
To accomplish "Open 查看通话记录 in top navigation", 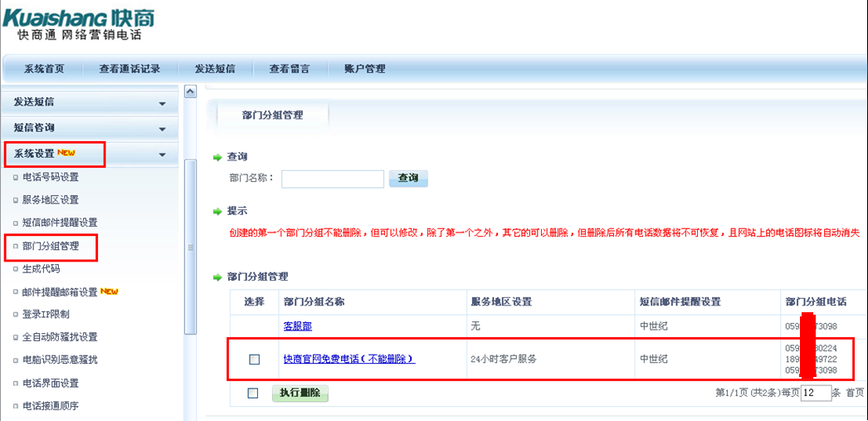I will pos(129,69).
